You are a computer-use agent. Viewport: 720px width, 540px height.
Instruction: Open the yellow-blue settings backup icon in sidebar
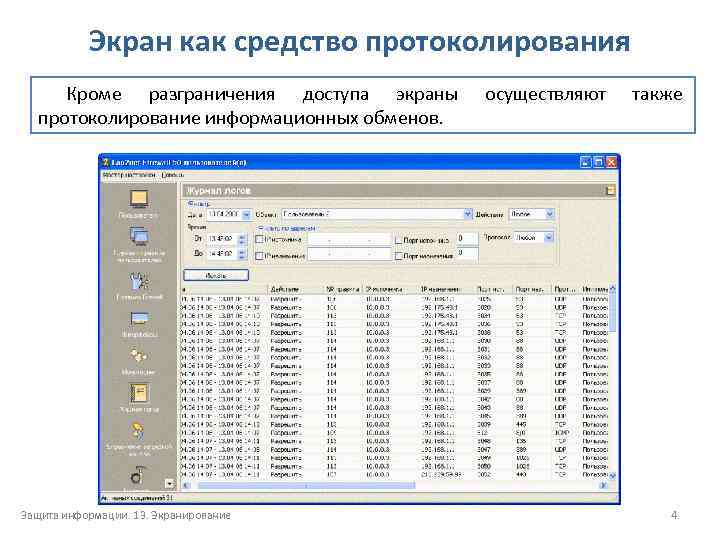[138, 432]
